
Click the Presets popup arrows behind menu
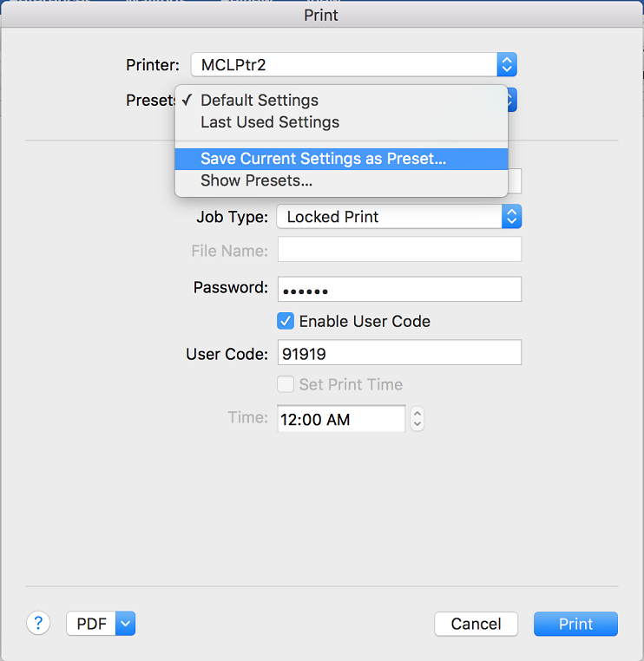(511, 100)
